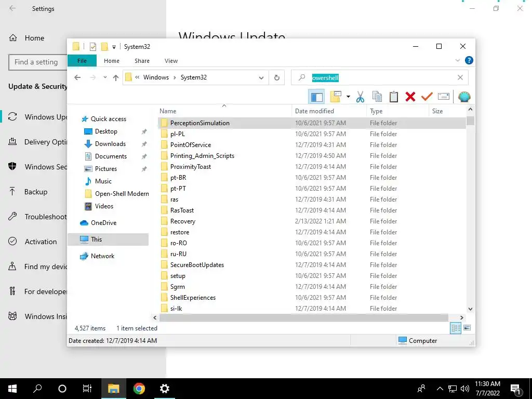532x399 pixels.
Task: Sort by the Type column header
Action: click(397, 111)
